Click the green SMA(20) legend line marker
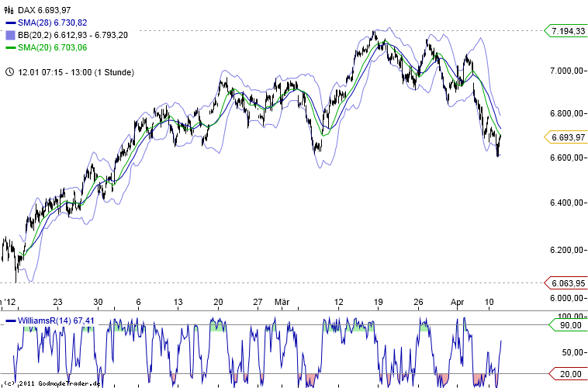The height and width of the screenshot is (388, 588). 10,47
